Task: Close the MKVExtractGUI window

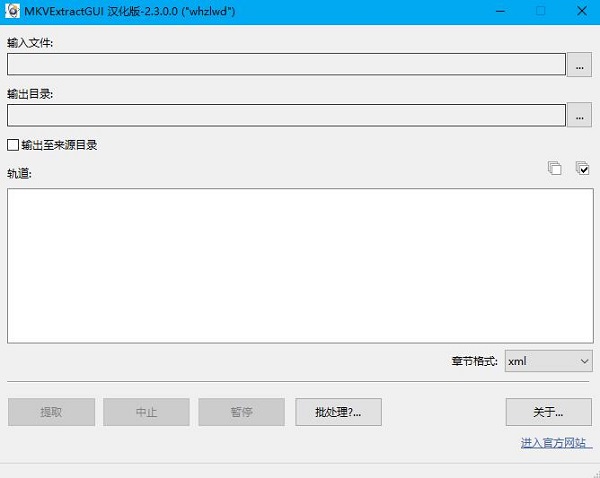Action: pos(582,11)
